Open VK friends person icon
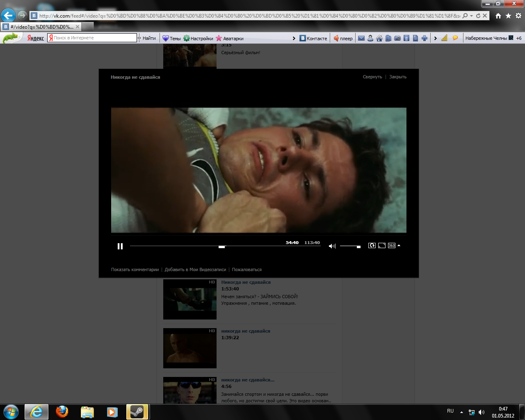 pos(370,38)
